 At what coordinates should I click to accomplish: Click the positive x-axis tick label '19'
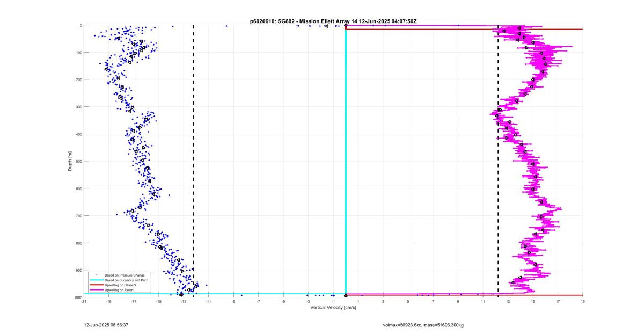point(583,301)
